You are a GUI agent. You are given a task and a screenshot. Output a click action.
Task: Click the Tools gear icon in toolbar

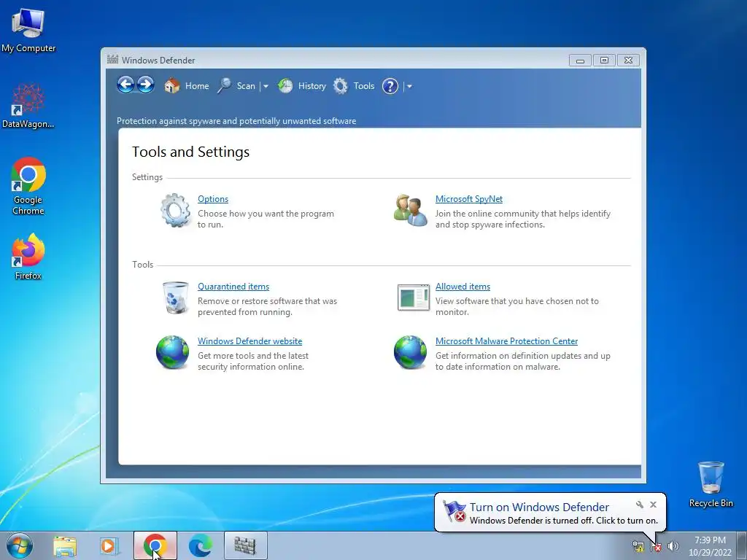click(x=340, y=86)
